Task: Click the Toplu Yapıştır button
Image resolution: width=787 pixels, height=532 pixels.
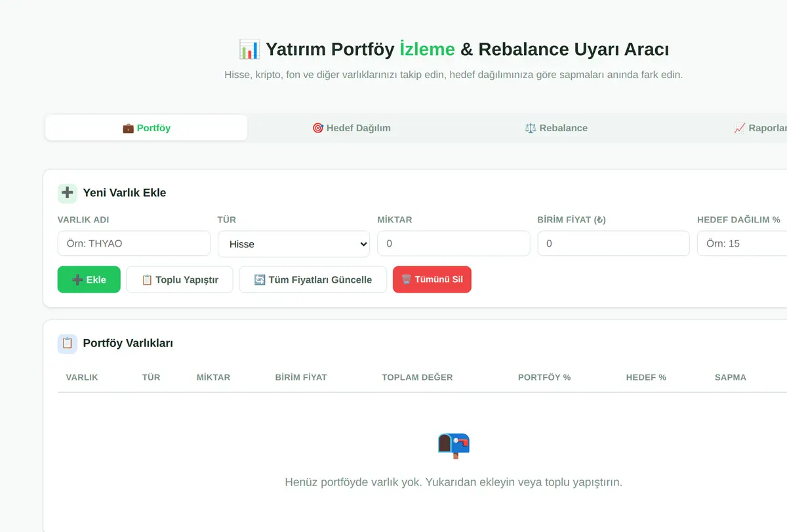Action: (x=180, y=279)
